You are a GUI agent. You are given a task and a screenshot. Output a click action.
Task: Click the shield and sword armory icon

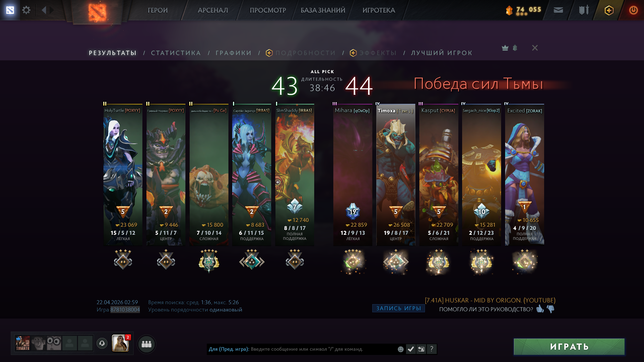pyautogui.click(x=584, y=10)
